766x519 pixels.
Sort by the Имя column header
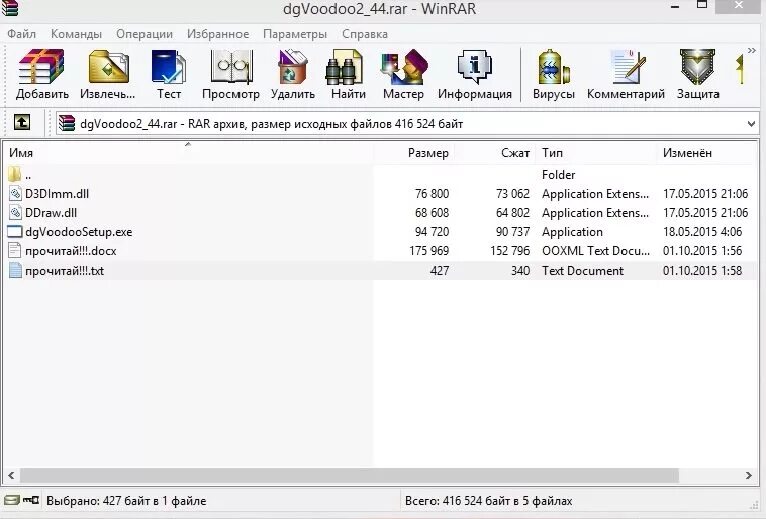(188, 153)
